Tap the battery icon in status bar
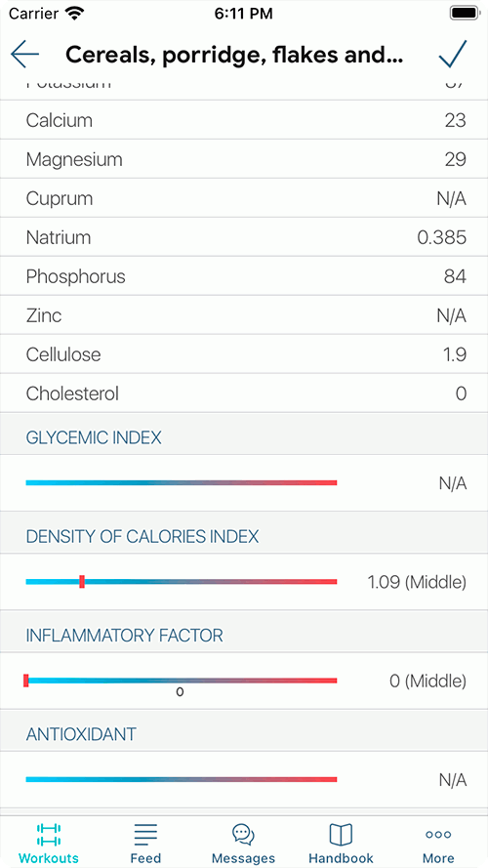Viewport: 488px width, 868px height. point(465,13)
